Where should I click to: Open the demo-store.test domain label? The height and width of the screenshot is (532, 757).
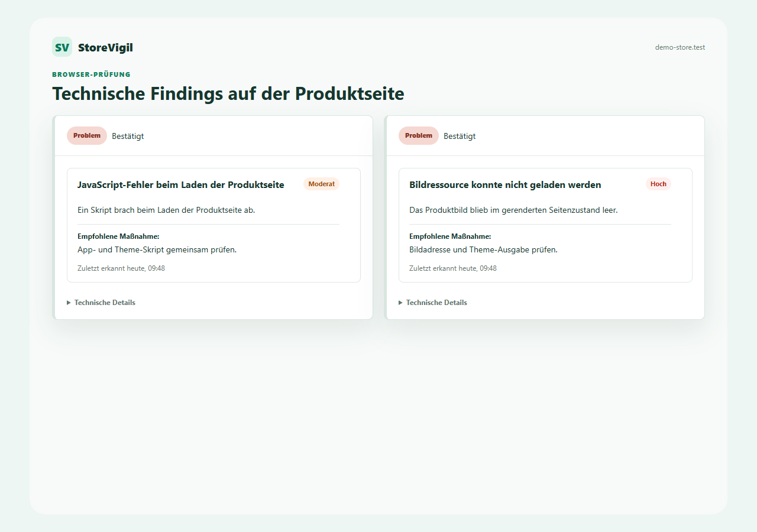[x=680, y=47]
